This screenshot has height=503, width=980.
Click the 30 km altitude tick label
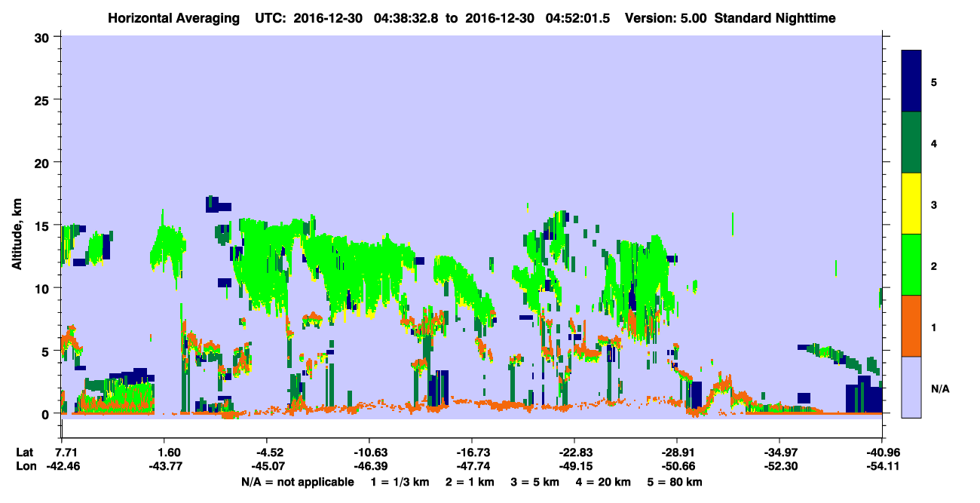[43, 37]
